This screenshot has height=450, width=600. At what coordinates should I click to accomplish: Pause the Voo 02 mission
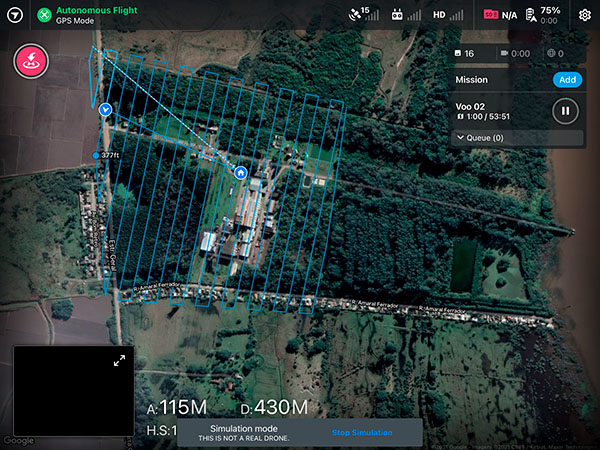click(x=565, y=111)
